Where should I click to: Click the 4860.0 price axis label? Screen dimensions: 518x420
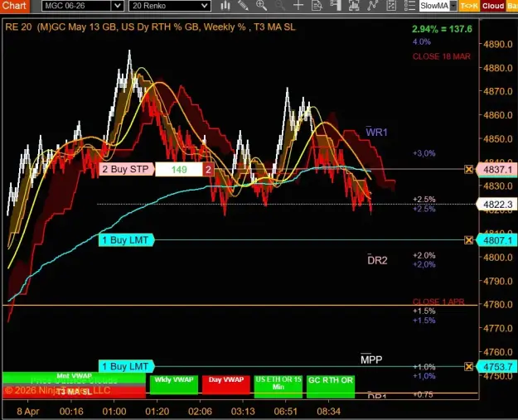[498, 115]
